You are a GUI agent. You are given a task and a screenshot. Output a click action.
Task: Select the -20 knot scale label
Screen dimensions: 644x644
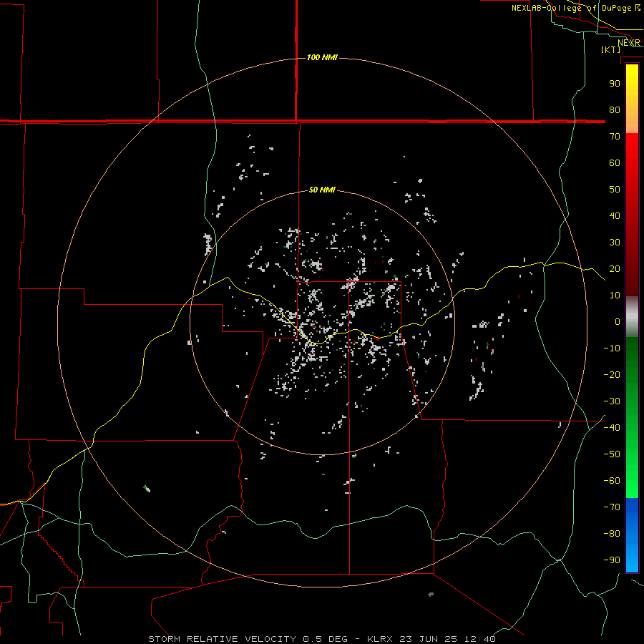tap(612, 374)
